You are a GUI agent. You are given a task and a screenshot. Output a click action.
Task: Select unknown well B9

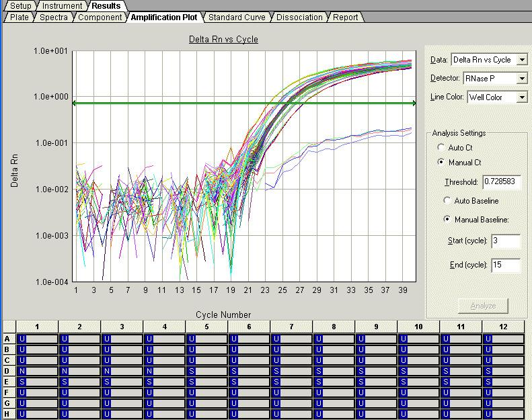pyautogui.click(x=376, y=349)
